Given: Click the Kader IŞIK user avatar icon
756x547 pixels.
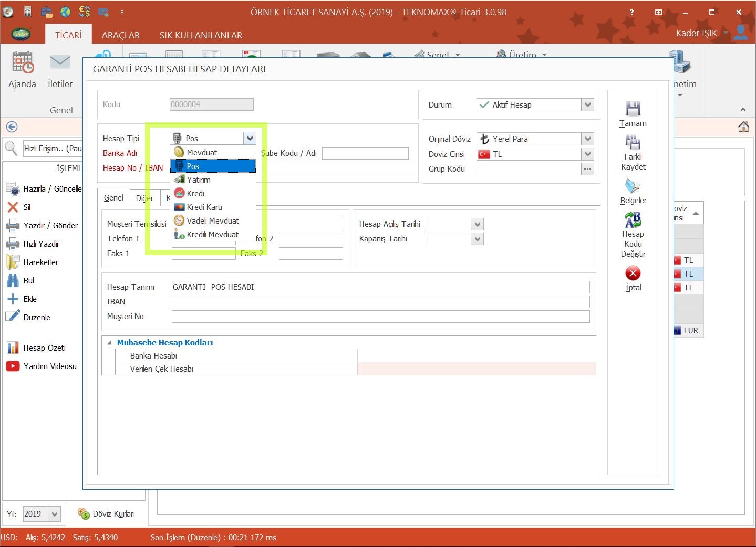Looking at the screenshot, I should (741, 33).
